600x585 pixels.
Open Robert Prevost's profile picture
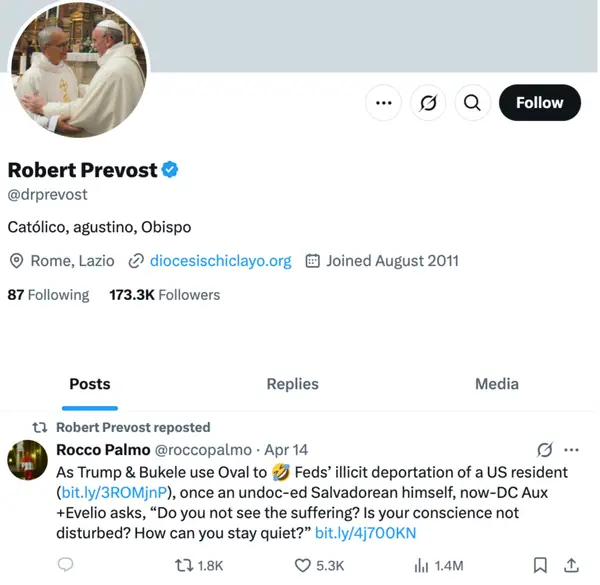[79, 69]
